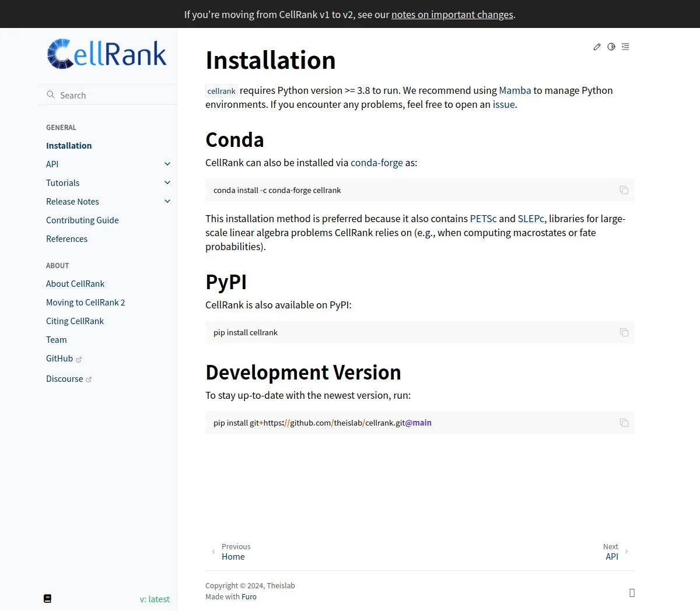Click the GENERAL sidebar caption

(61, 128)
